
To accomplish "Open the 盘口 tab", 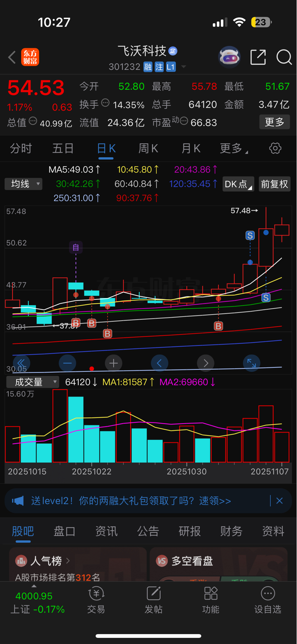I will pos(64,531).
